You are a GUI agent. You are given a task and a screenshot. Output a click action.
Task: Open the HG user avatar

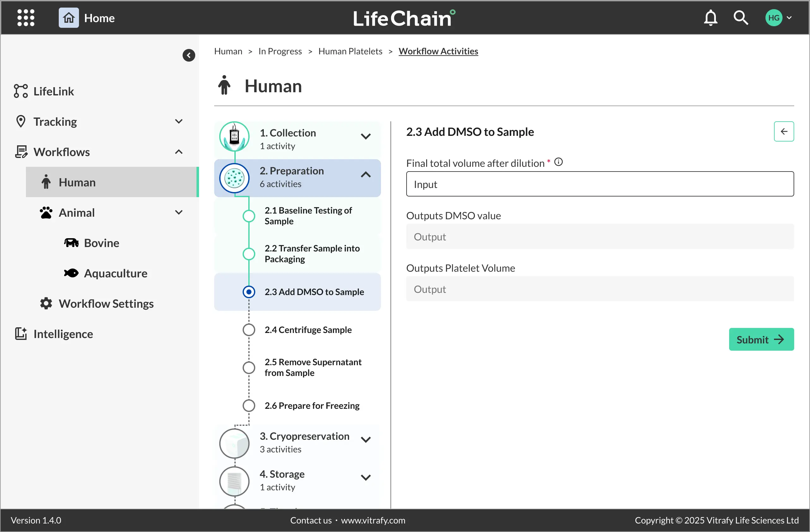(x=774, y=18)
